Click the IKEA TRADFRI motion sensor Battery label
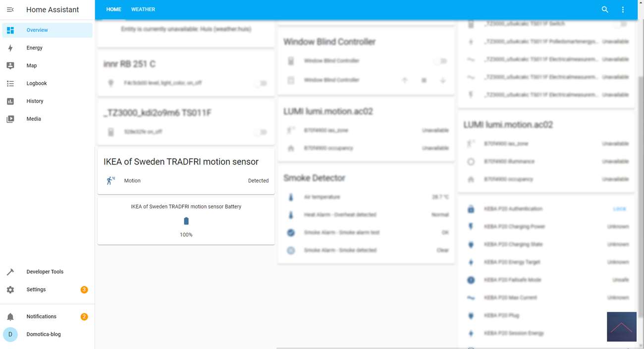The height and width of the screenshot is (349, 644). [x=186, y=207]
